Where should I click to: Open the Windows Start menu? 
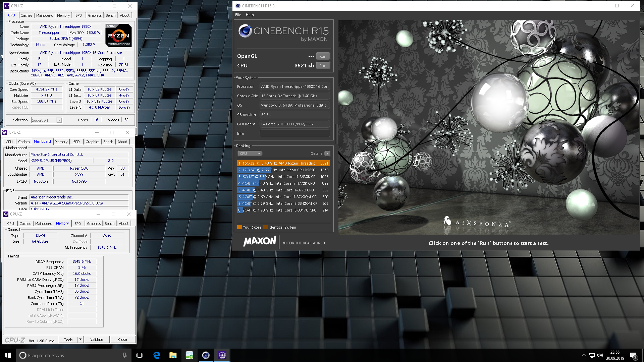(x=8, y=355)
